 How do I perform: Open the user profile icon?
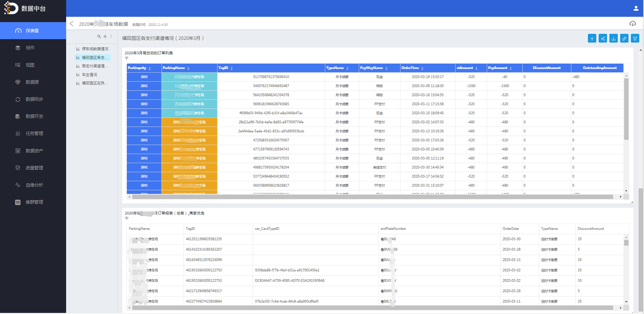(636, 8)
